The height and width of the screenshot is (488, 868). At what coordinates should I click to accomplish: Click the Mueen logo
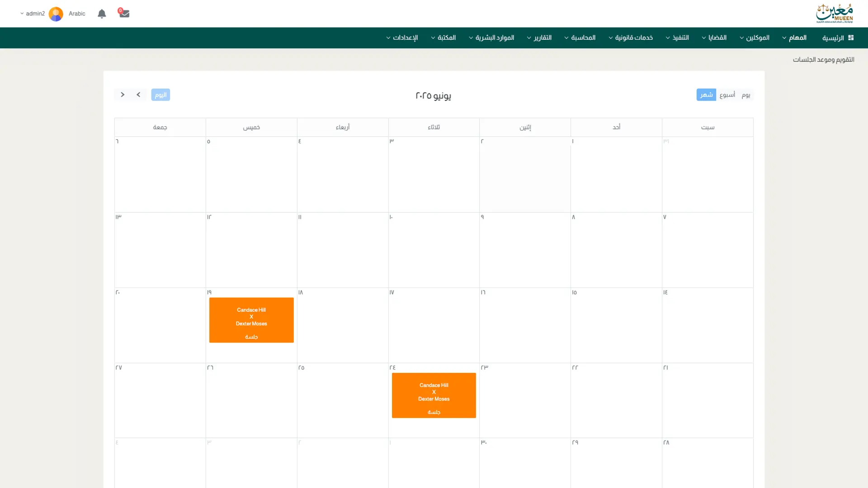[834, 14]
